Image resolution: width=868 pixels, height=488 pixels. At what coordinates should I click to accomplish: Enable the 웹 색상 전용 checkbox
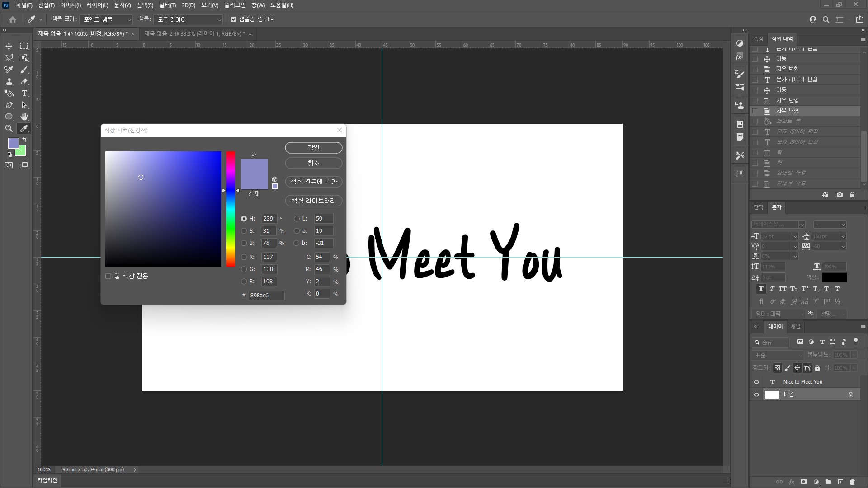pyautogui.click(x=108, y=276)
